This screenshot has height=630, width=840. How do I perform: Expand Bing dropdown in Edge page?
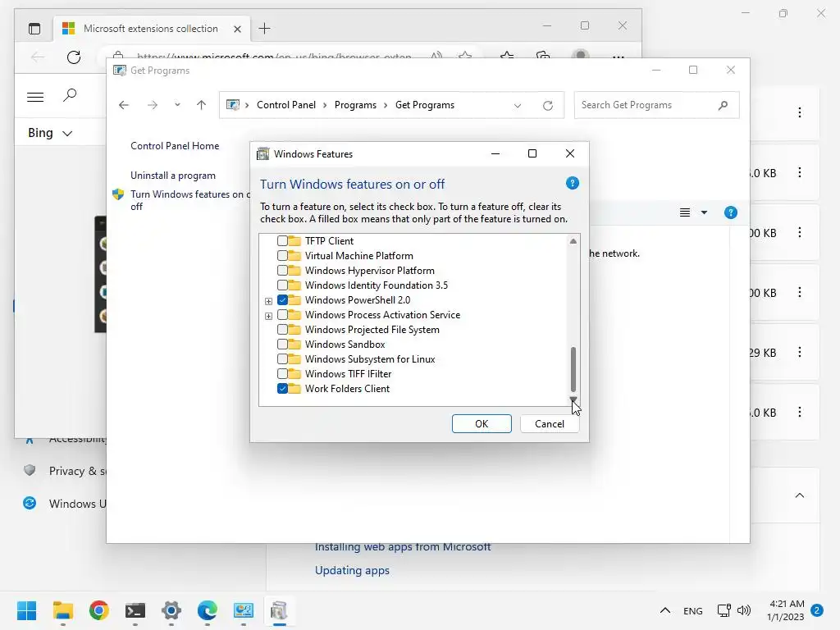coord(67,134)
